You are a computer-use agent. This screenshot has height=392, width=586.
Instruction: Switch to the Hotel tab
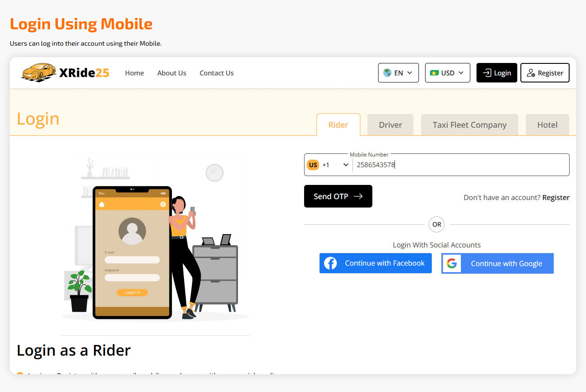547,125
